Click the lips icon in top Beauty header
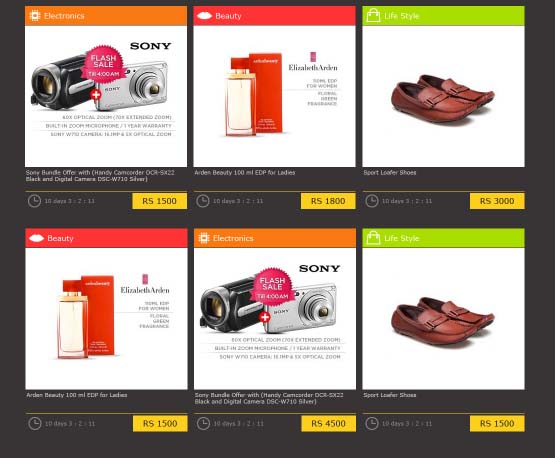Screen dimensions: 555x458 (204, 16)
